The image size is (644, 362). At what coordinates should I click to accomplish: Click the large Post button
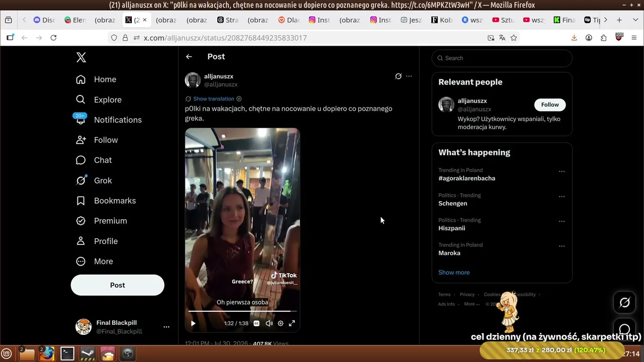click(x=117, y=285)
